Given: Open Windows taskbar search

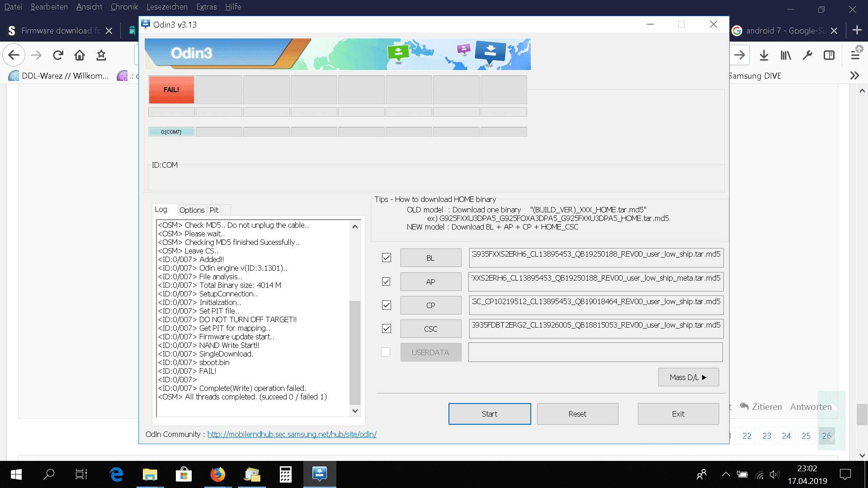Looking at the screenshot, I should click(49, 474).
